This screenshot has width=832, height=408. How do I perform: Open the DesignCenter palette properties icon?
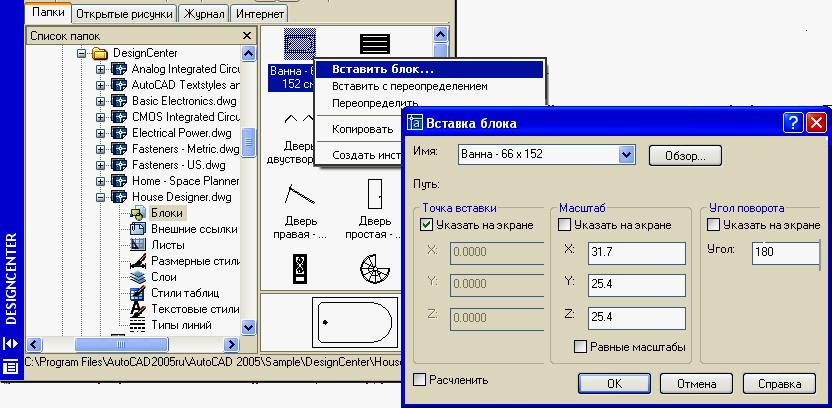coord(11,366)
